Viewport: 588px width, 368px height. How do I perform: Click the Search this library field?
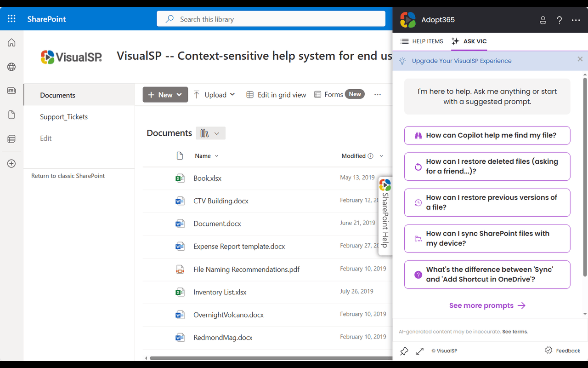pos(271,19)
